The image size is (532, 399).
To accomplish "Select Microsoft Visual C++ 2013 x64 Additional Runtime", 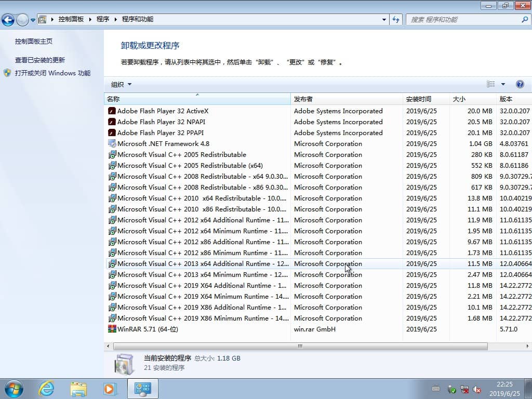I will (x=203, y=263).
